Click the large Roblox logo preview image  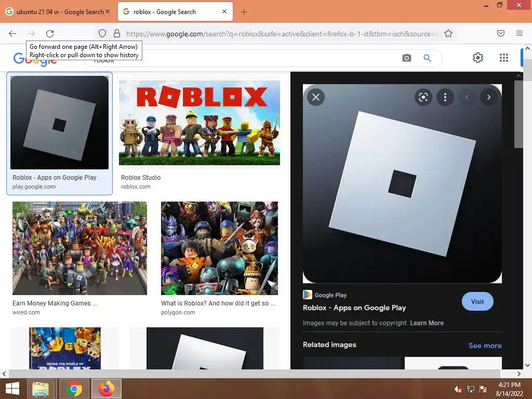click(402, 183)
